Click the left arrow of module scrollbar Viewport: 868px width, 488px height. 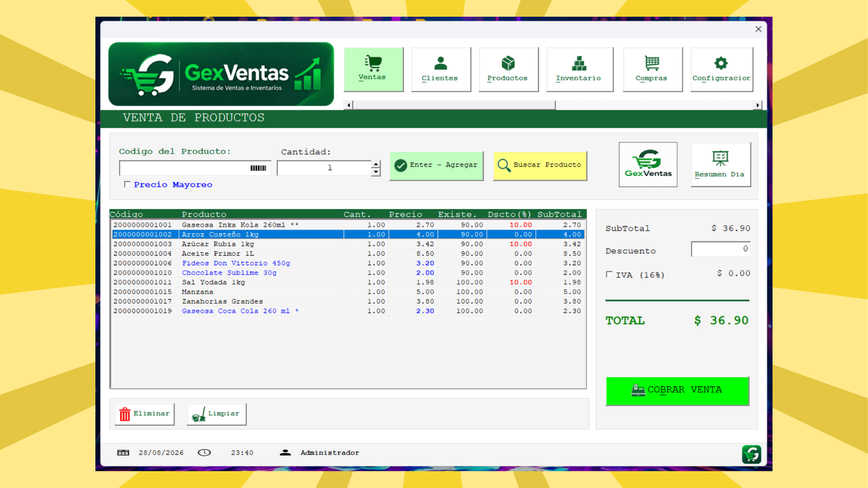(x=348, y=105)
